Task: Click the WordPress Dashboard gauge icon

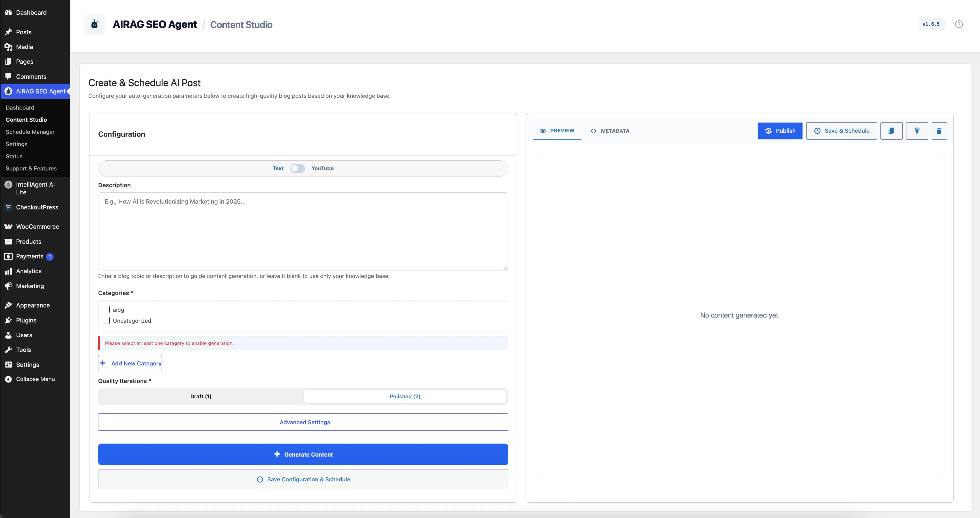Action: [x=8, y=13]
